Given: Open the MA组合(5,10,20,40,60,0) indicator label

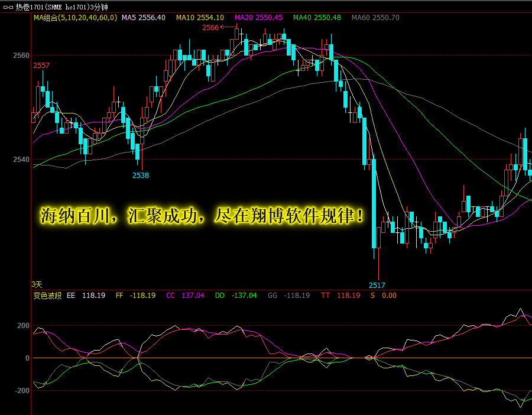Looking at the screenshot, I should (x=75, y=18).
